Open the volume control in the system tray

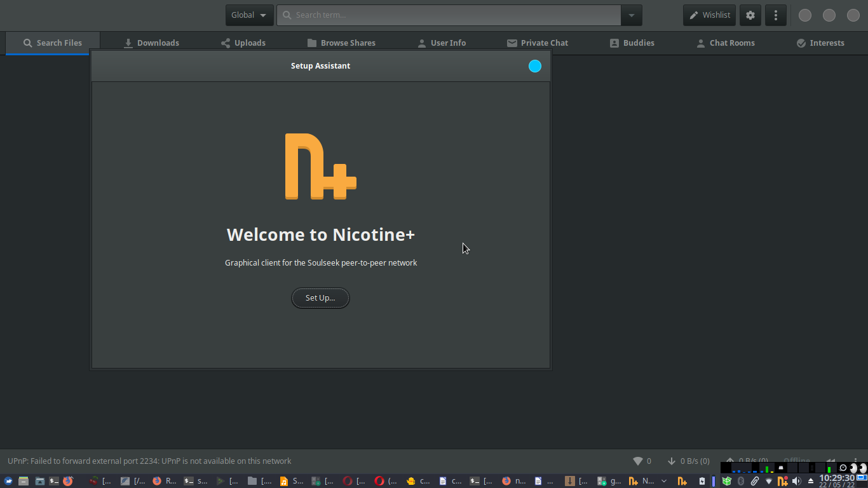[x=797, y=481]
